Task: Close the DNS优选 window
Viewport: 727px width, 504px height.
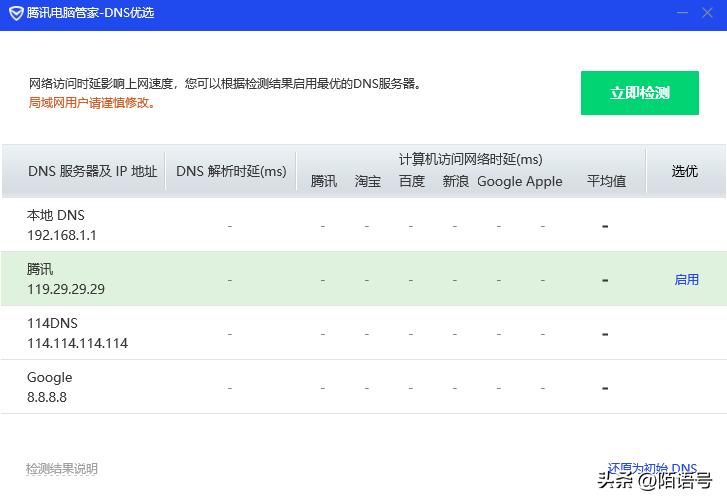Action: [707, 13]
